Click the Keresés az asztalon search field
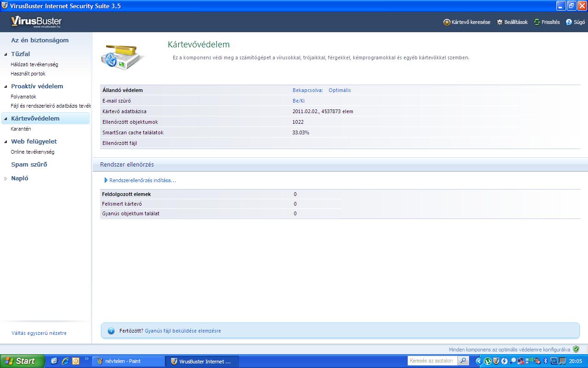Viewport: 588px width, 368px height. click(433, 361)
